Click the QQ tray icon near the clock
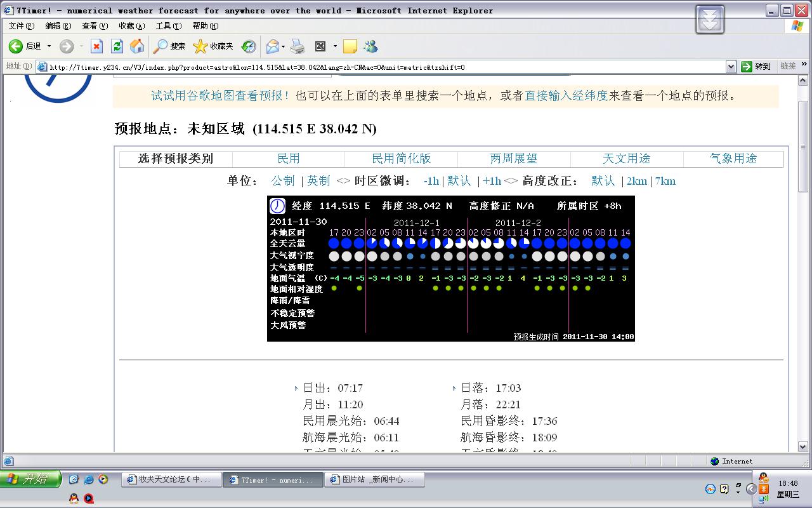This screenshot has width=812, height=508. [763, 478]
